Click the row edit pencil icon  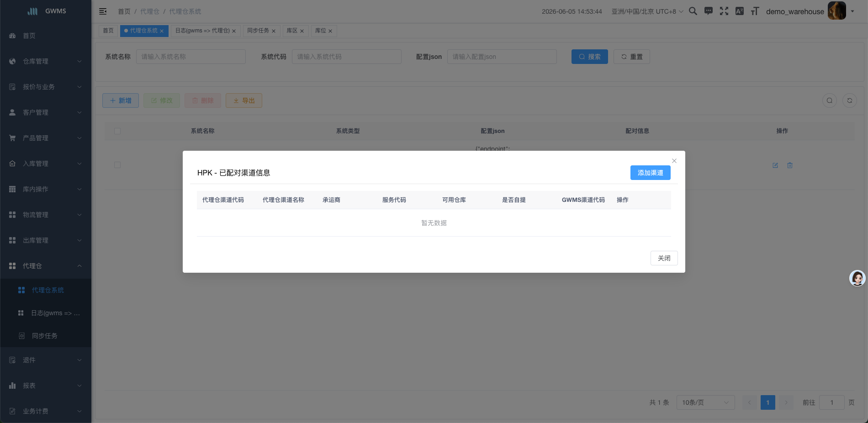[x=775, y=165]
